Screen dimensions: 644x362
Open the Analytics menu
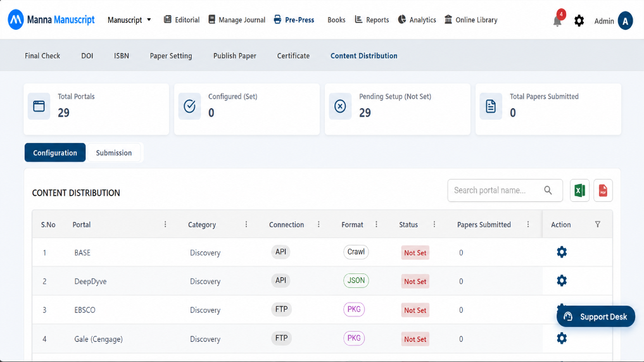(x=417, y=20)
